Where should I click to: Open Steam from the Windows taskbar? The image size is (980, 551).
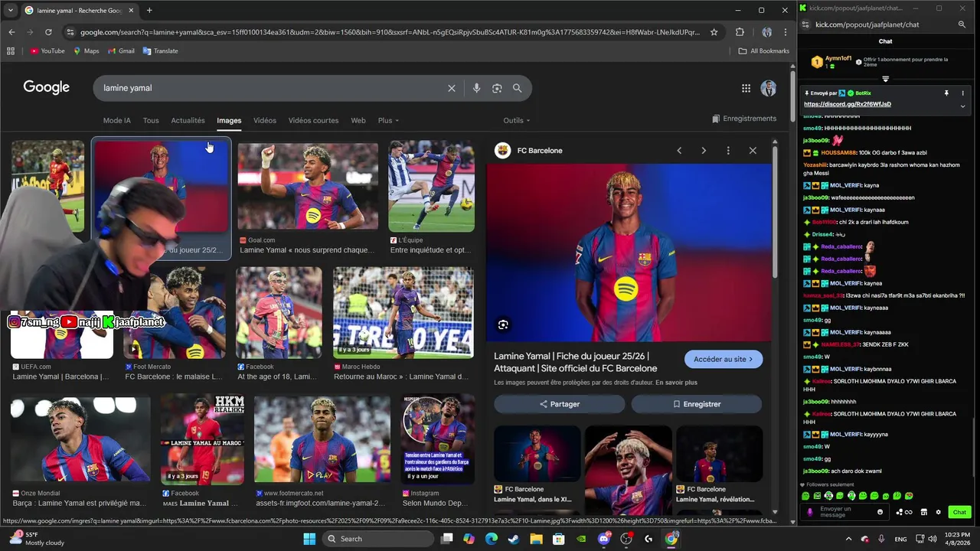coord(513,539)
